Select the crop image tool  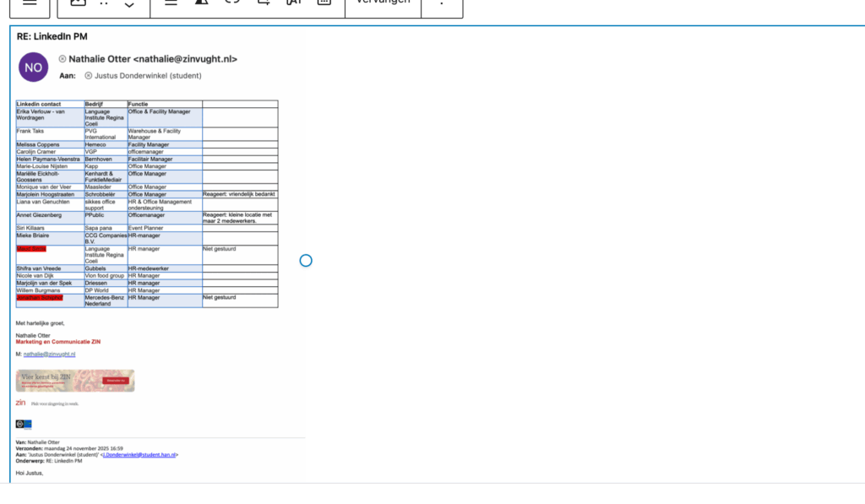[263, 3]
